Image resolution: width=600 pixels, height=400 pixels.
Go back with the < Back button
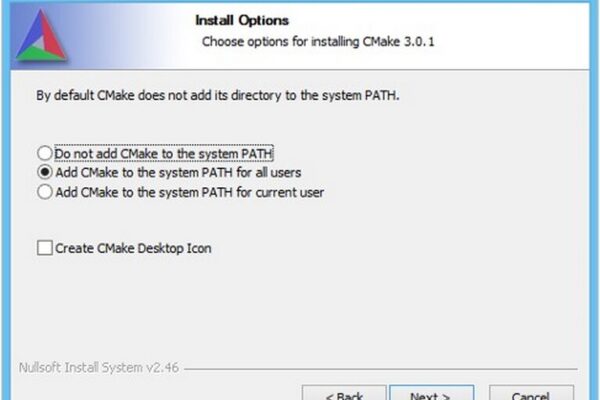coord(344,393)
